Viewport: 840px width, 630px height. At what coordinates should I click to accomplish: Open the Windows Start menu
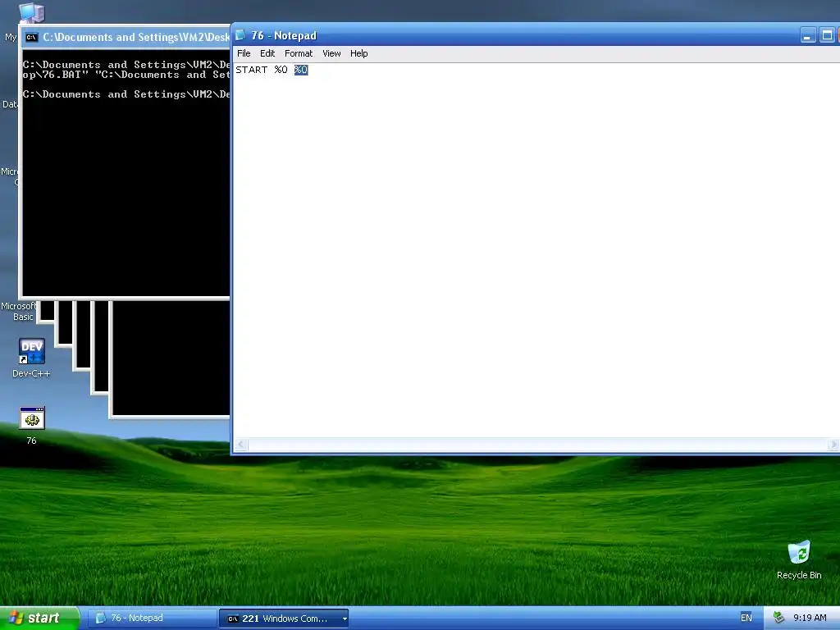(40, 618)
